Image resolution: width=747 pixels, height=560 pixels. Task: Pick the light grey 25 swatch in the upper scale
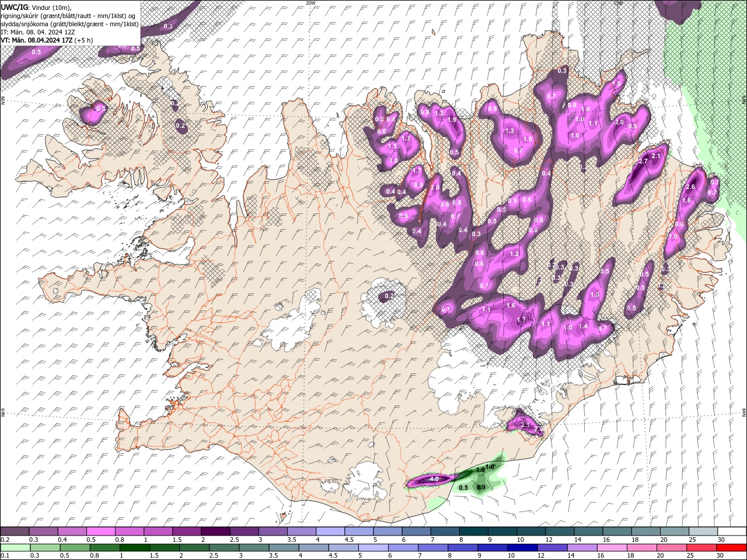point(703,531)
